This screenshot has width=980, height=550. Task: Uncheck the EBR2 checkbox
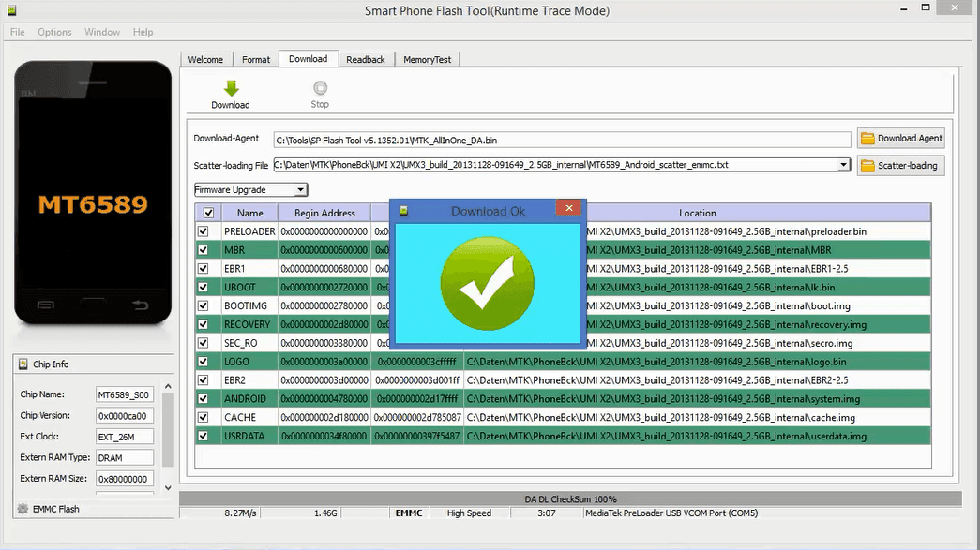pos(204,380)
